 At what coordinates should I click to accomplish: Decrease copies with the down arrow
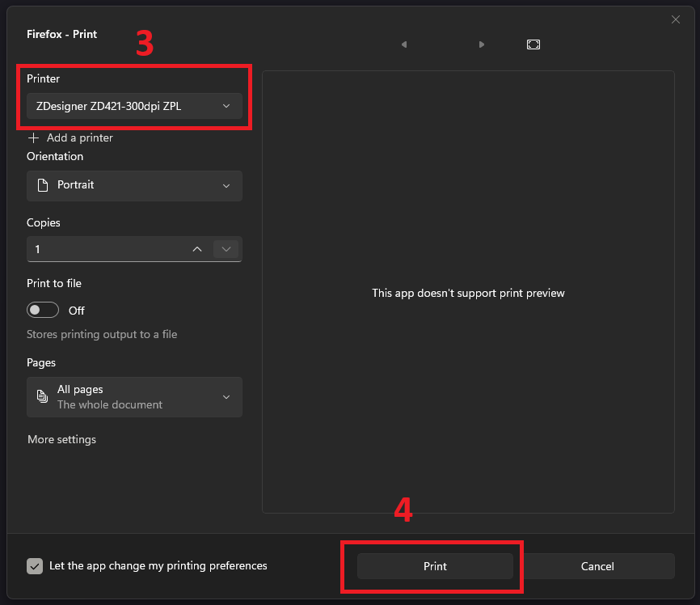click(226, 249)
